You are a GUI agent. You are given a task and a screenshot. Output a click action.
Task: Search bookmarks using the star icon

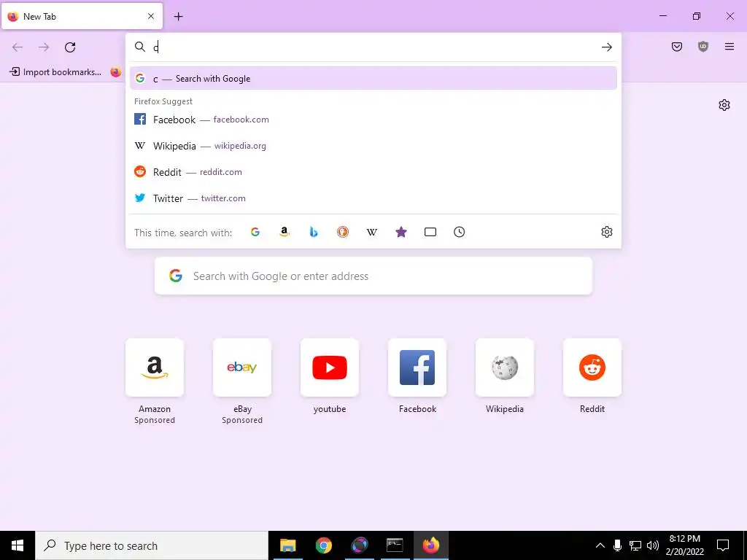click(401, 232)
